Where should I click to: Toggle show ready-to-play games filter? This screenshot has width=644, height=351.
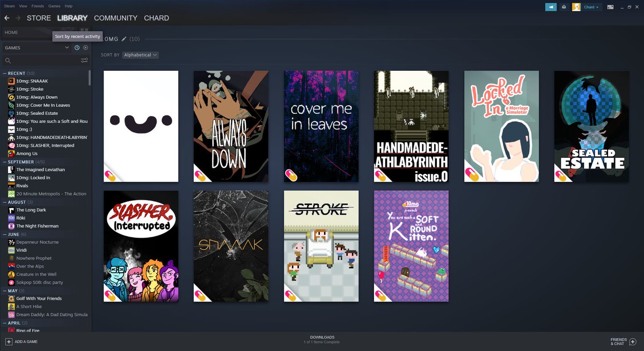point(85,48)
